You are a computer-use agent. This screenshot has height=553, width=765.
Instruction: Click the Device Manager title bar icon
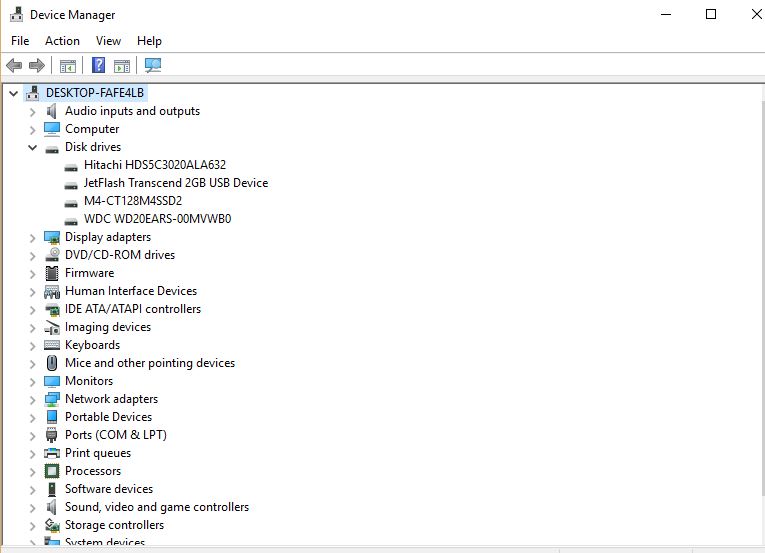tap(17, 15)
